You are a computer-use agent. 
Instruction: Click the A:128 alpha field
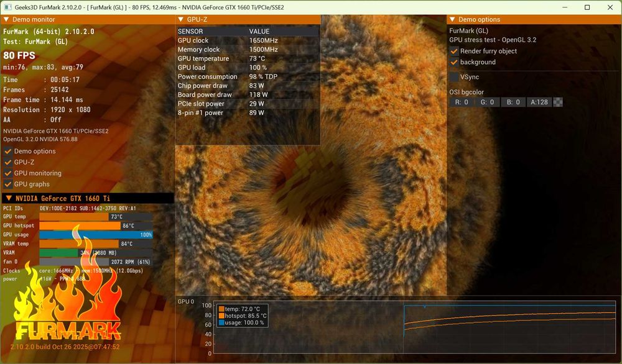(539, 102)
